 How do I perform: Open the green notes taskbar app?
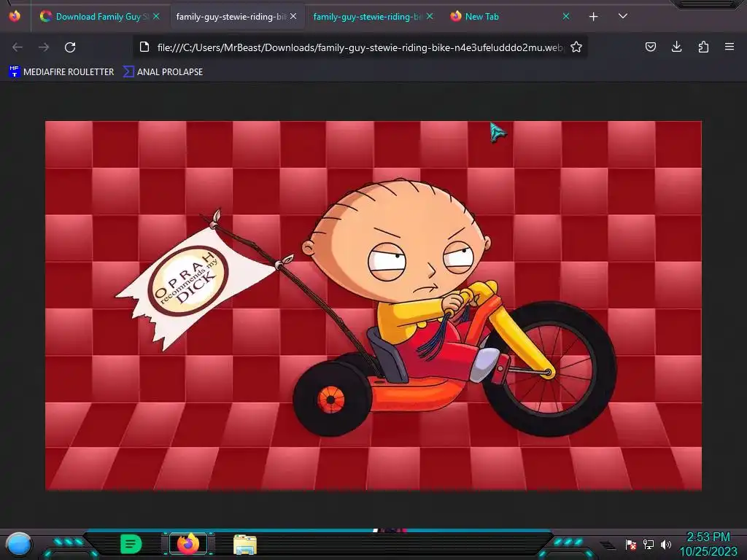click(x=131, y=544)
